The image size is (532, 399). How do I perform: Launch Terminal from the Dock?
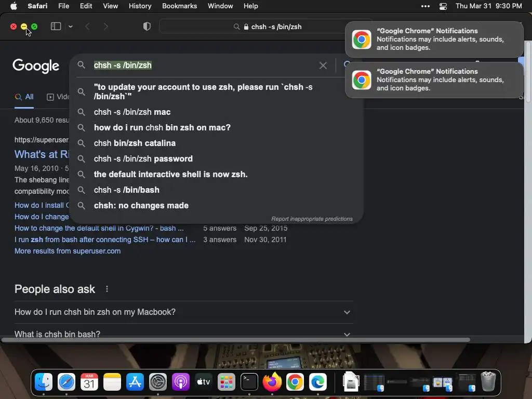tap(249, 382)
